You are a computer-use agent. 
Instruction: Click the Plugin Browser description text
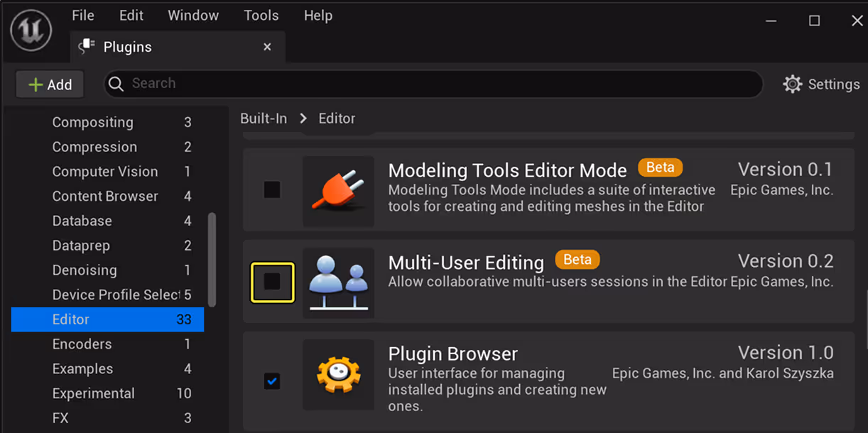(x=497, y=390)
